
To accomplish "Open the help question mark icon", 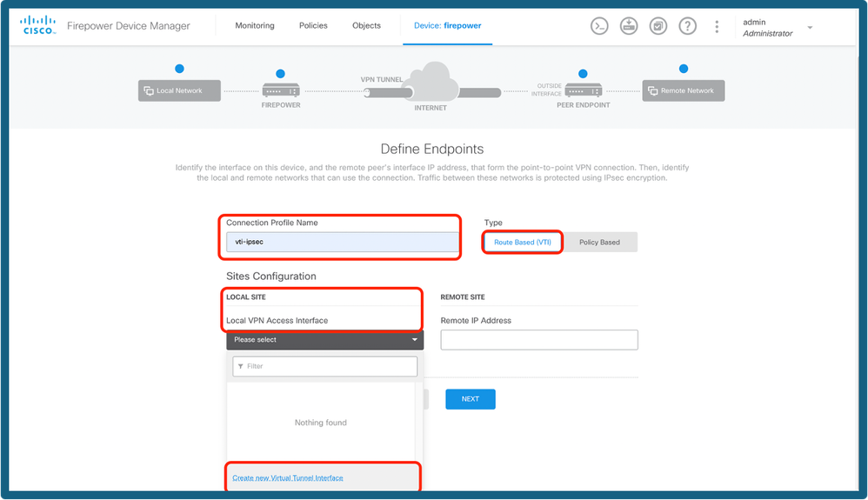I will pos(687,26).
